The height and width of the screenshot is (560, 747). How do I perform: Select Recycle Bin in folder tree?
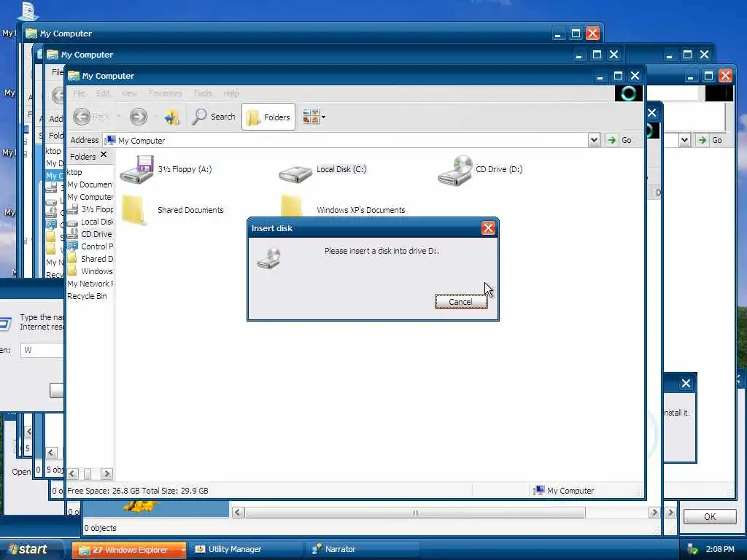pyautogui.click(x=88, y=296)
